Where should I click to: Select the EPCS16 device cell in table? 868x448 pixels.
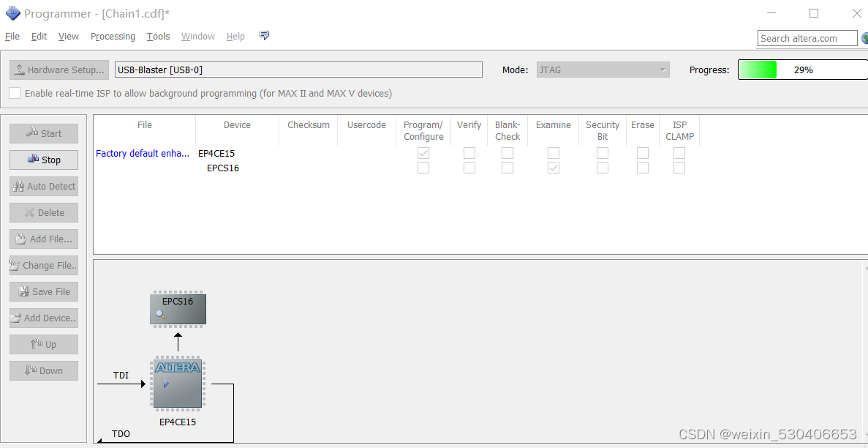pyautogui.click(x=223, y=168)
